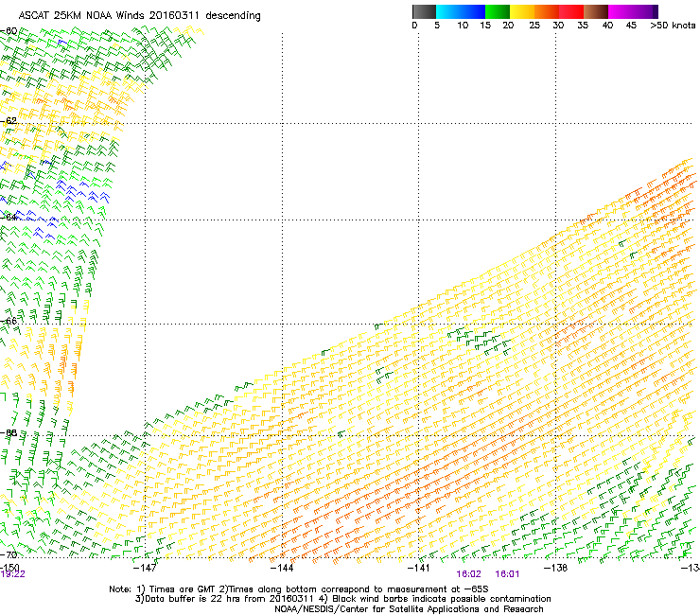
Task: Click the yellow 20-25 knots legend segment
Action: [x=522, y=11]
